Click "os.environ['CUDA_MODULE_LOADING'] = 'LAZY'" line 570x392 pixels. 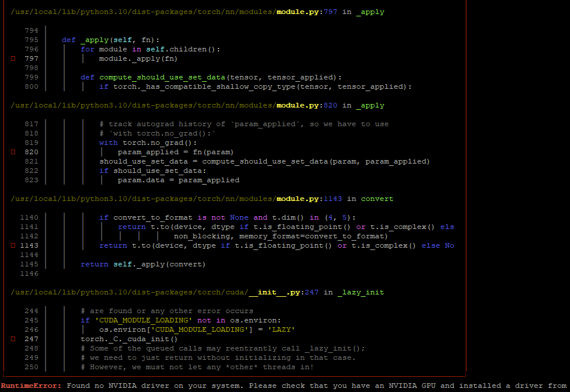click(x=197, y=330)
